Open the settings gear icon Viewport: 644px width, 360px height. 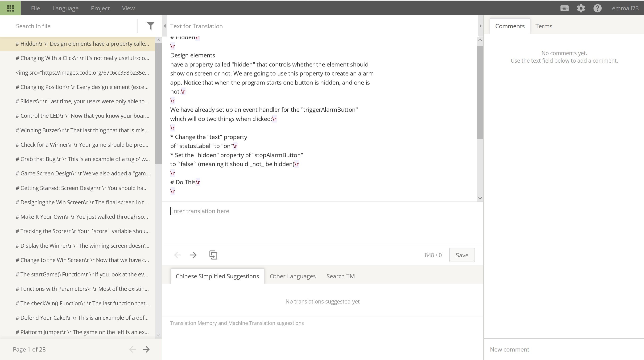click(581, 8)
